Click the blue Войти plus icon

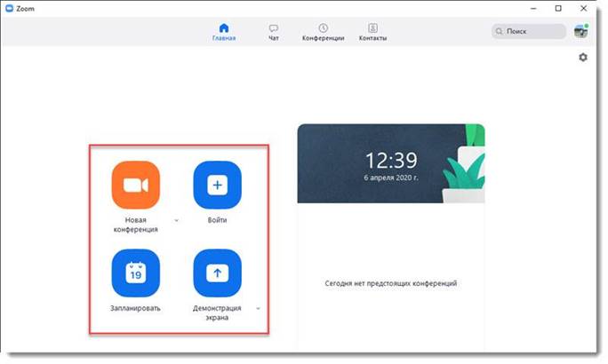tap(218, 185)
